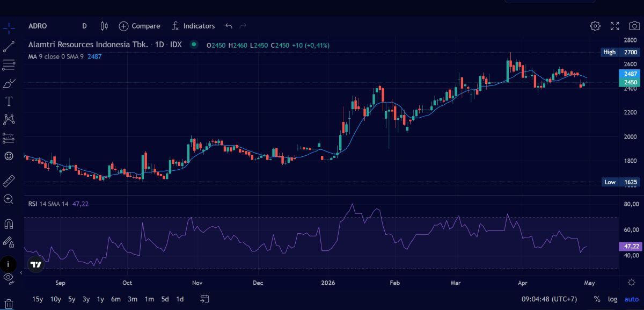The height and width of the screenshot is (310, 644).
Task: Select the ruler measure tool
Action: 9,181
